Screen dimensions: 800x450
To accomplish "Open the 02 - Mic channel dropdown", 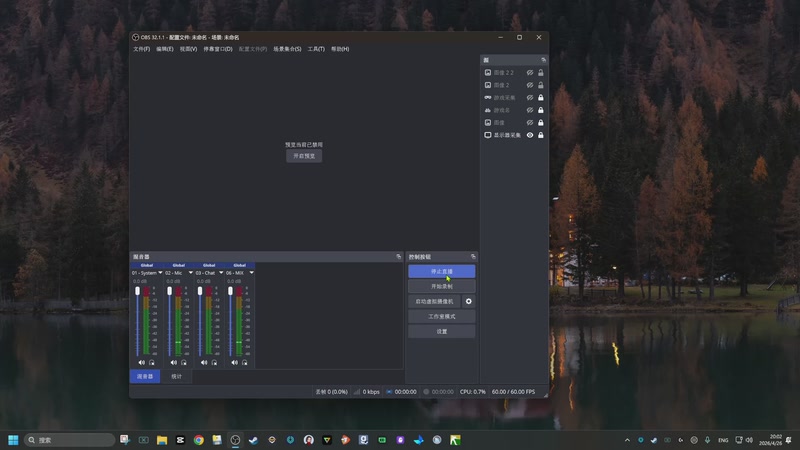I will pos(191,273).
